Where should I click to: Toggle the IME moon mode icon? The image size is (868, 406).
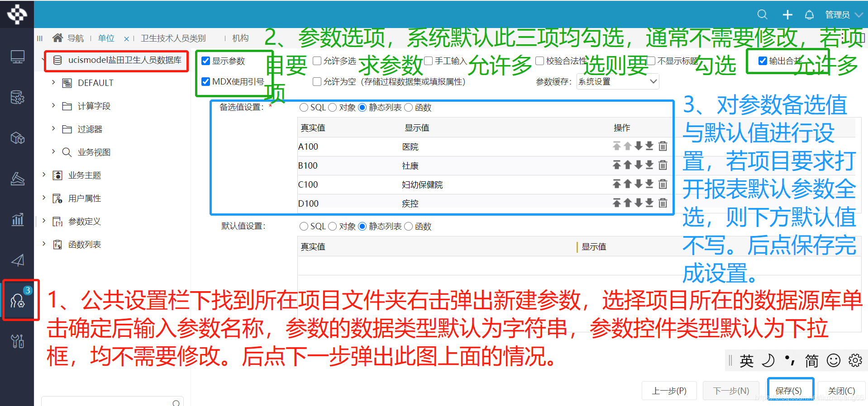coord(768,360)
